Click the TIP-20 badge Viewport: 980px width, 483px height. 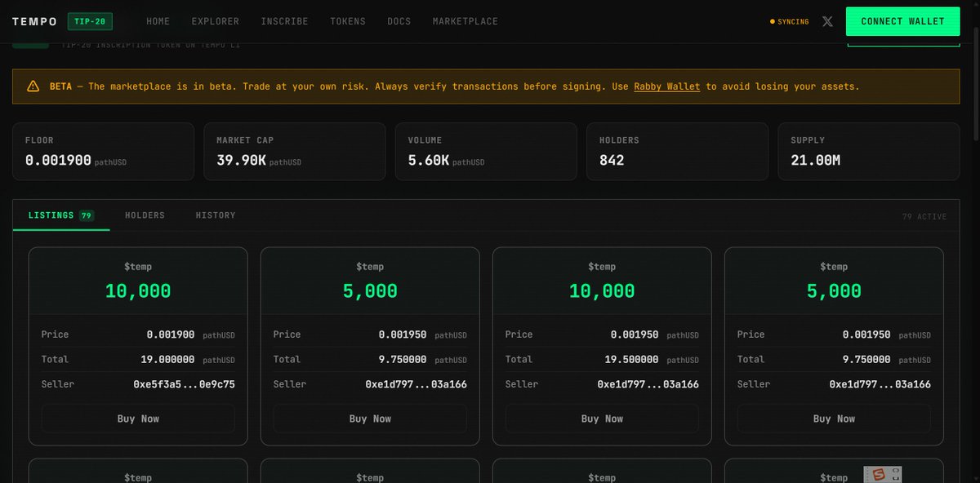point(90,21)
